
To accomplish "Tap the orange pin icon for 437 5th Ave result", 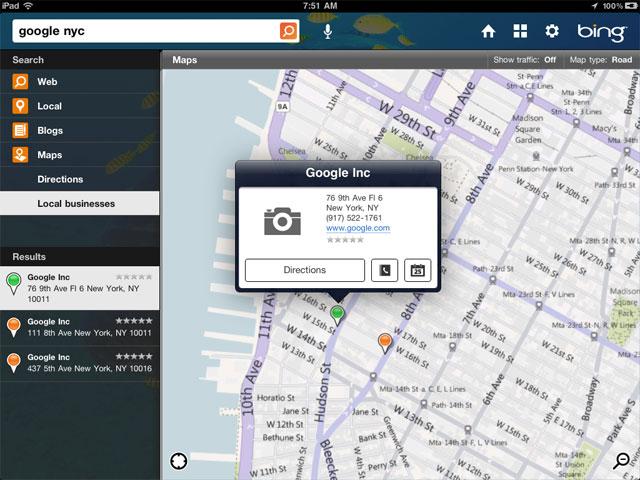I will (14, 363).
